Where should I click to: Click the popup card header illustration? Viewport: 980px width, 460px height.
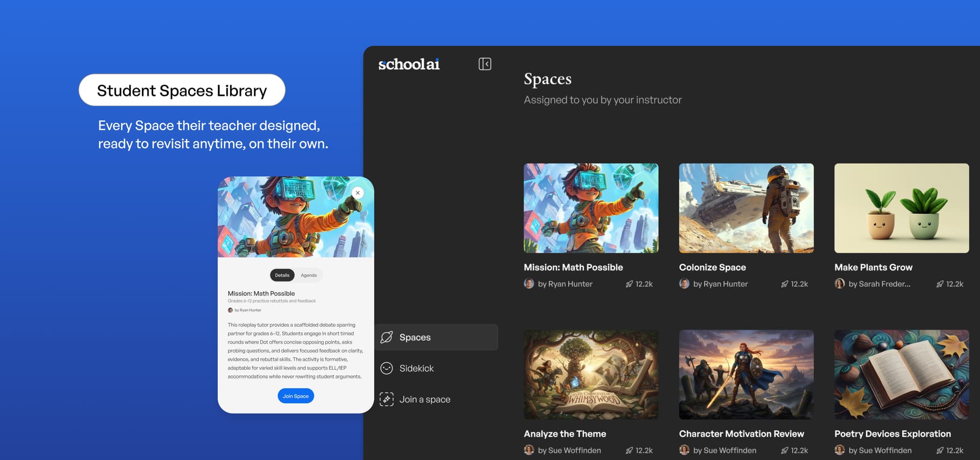pos(296,217)
